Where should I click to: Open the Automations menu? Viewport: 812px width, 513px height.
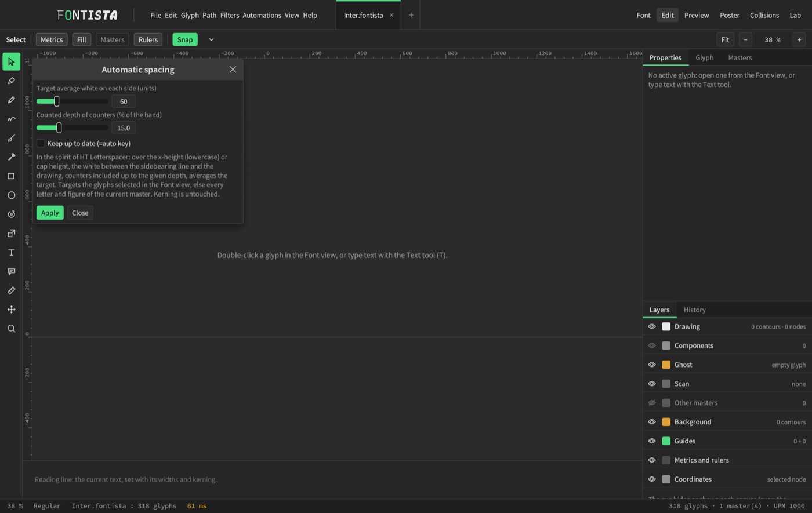click(262, 15)
